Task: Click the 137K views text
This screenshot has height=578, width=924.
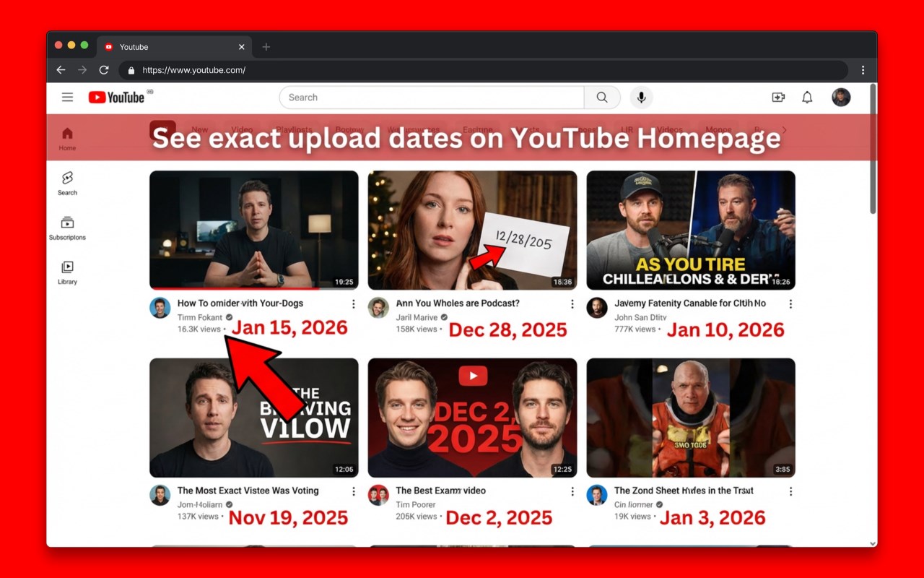Action: (x=198, y=517)
